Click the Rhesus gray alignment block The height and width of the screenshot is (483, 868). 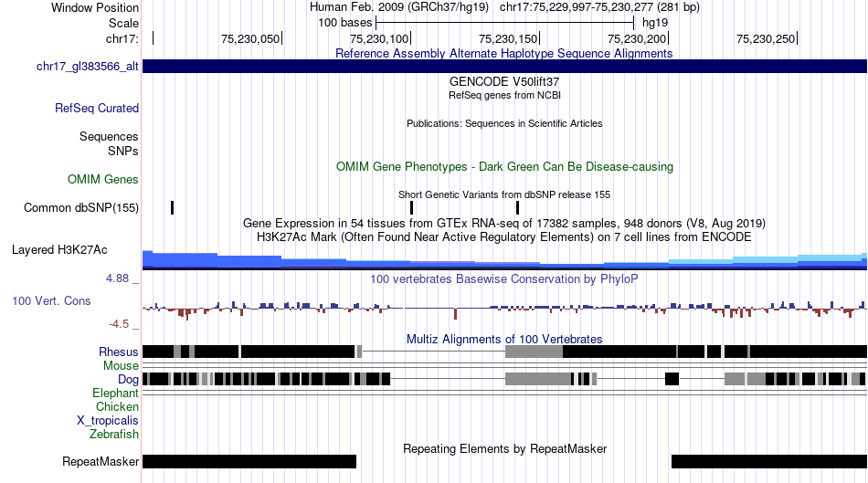pos(535,352)
